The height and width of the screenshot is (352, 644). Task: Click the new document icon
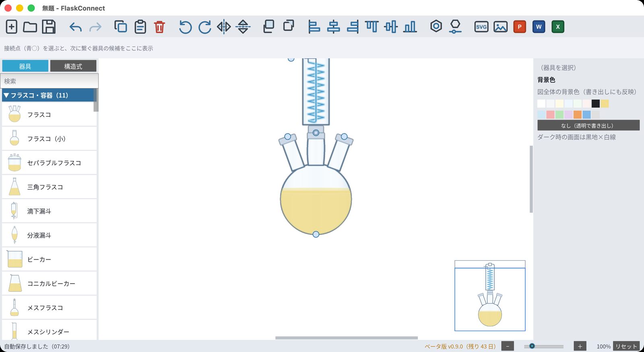(12, 27)
